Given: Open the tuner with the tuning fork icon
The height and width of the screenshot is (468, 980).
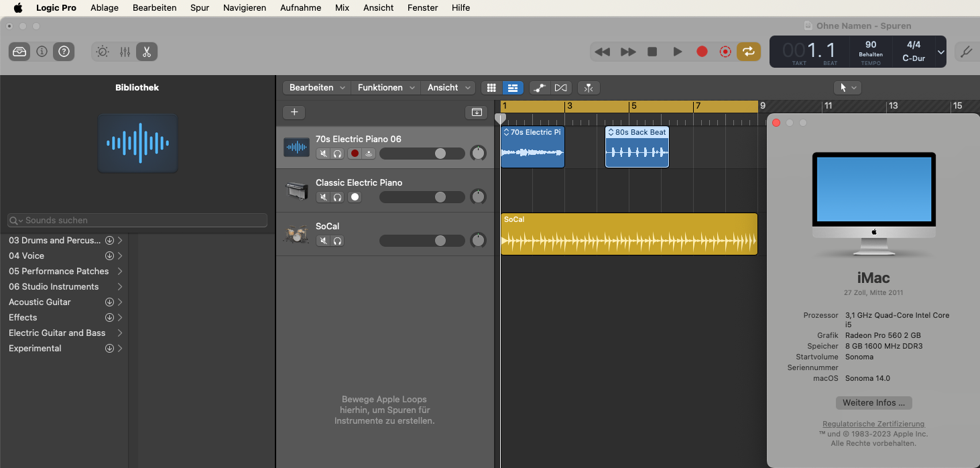Looking at the screenshot, I should coord(967,52).
